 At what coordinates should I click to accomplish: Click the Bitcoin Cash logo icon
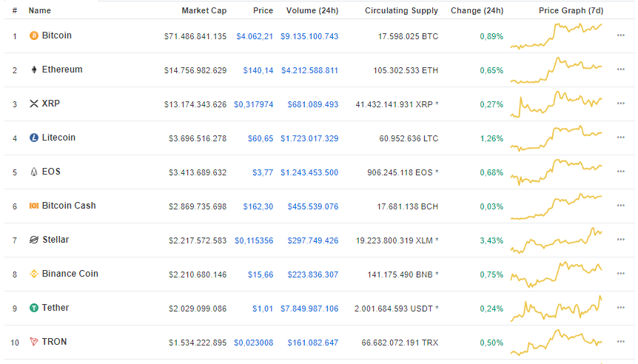(34, 206)
